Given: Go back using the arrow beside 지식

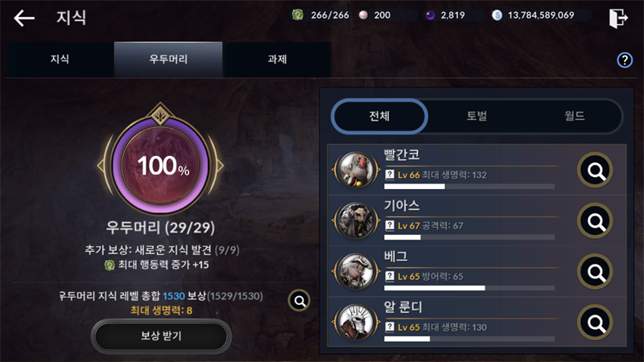Looking at the screenshot, I should coord(24,19).
